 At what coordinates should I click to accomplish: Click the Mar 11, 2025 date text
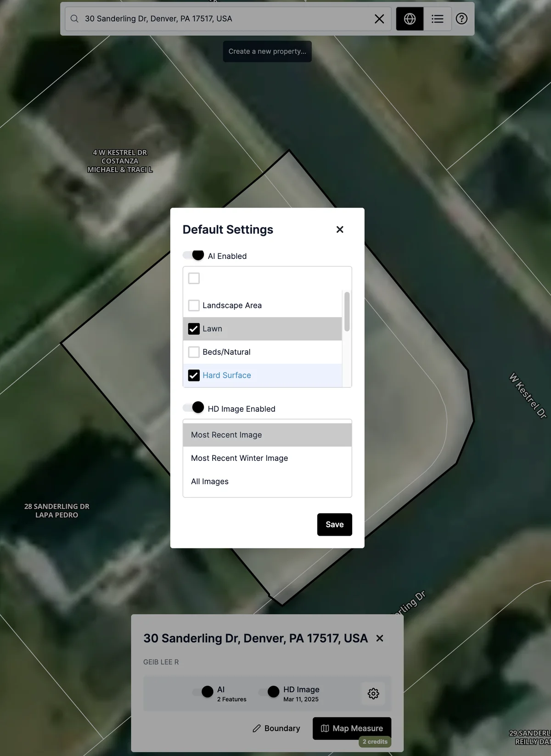click(301, 699)
